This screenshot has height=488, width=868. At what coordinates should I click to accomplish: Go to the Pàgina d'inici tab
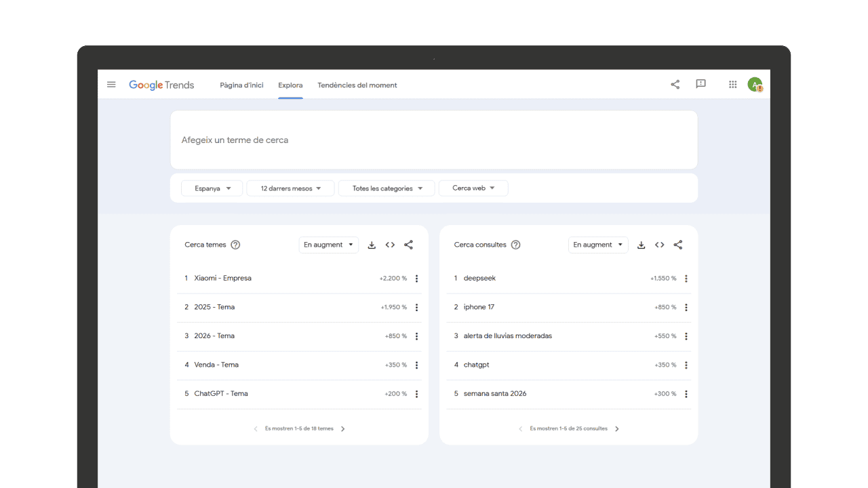tap(241, 85)
